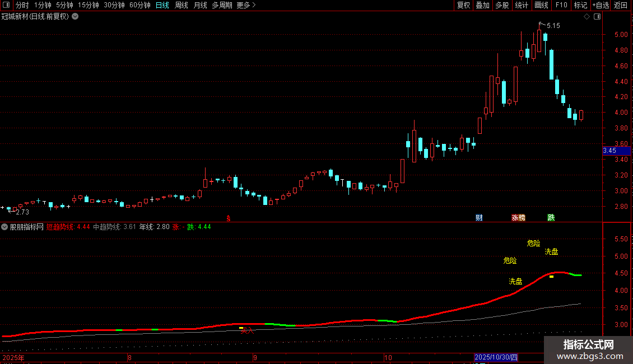Click the red S marker on timeline
The image size is (633, 364).
click(x=229, y=218)
